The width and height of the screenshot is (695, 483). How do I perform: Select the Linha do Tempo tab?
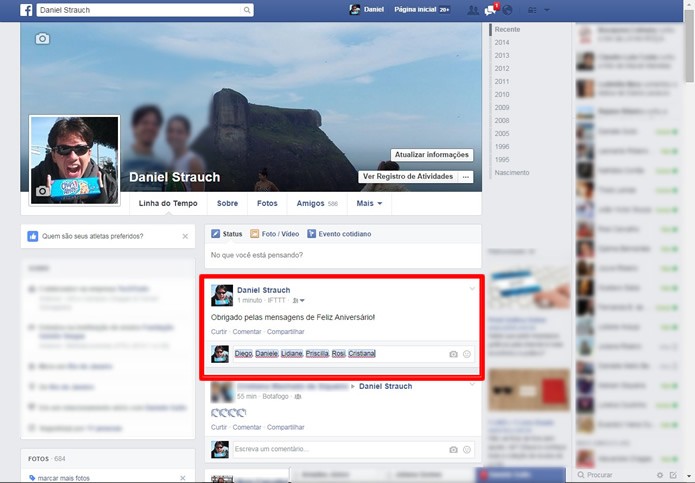[x=168, y=203]
